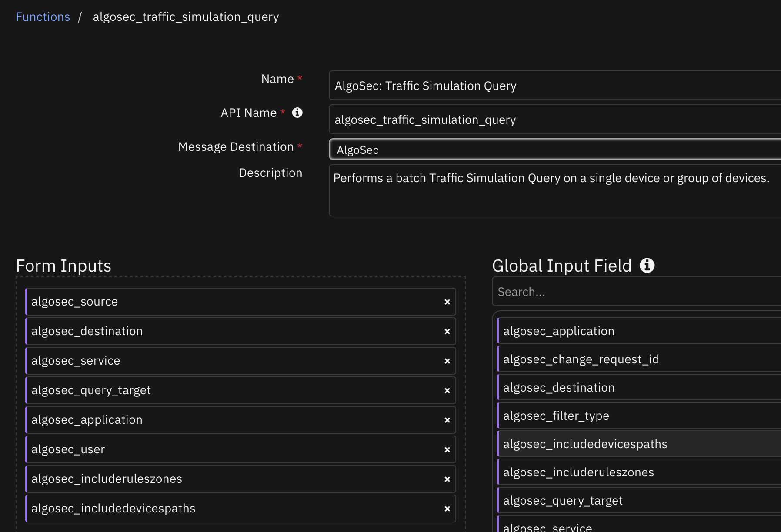The width and height of the screenshot is (781, 532).
Task: Select algosec_service in Global Input Field list
Action: pos(639,524)
